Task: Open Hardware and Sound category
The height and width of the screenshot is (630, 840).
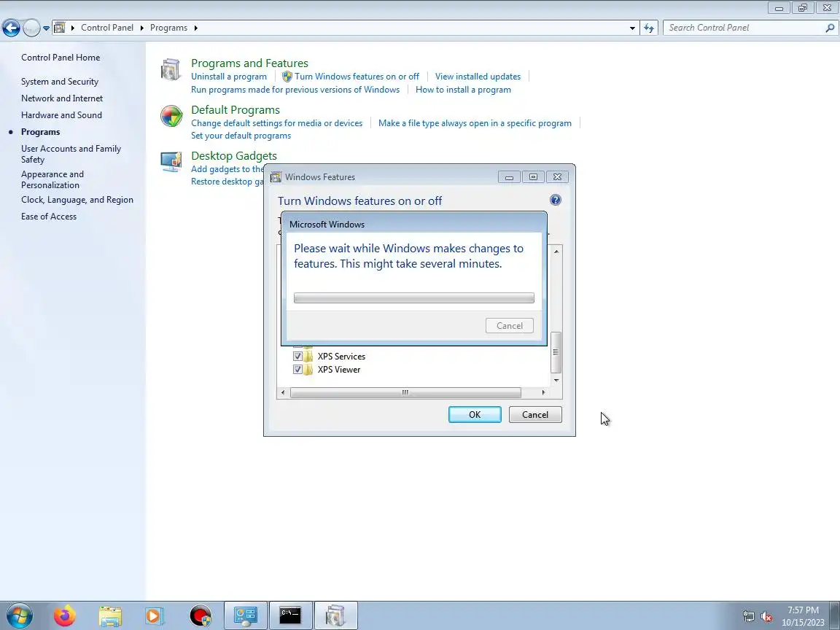Action: 61,114
